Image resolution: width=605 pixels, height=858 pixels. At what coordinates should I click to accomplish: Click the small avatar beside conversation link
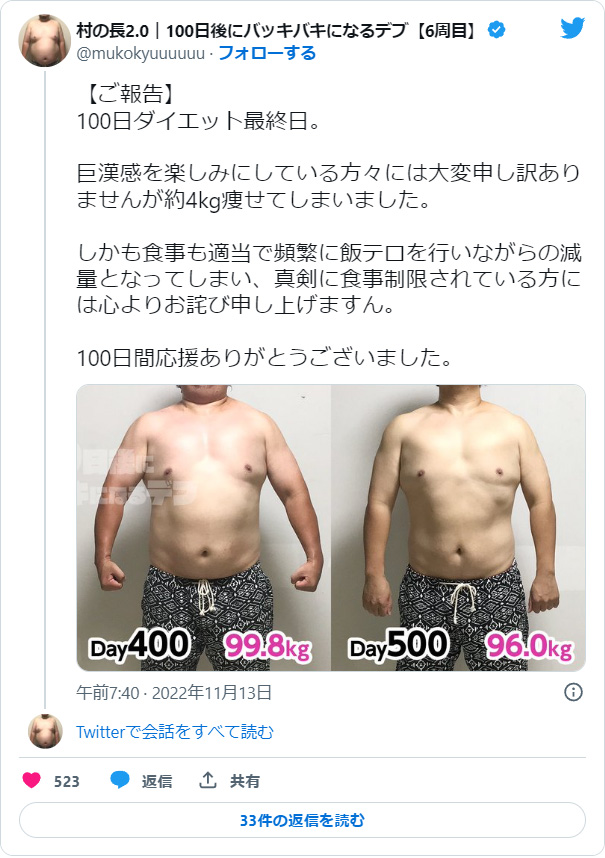click(45, 731)
